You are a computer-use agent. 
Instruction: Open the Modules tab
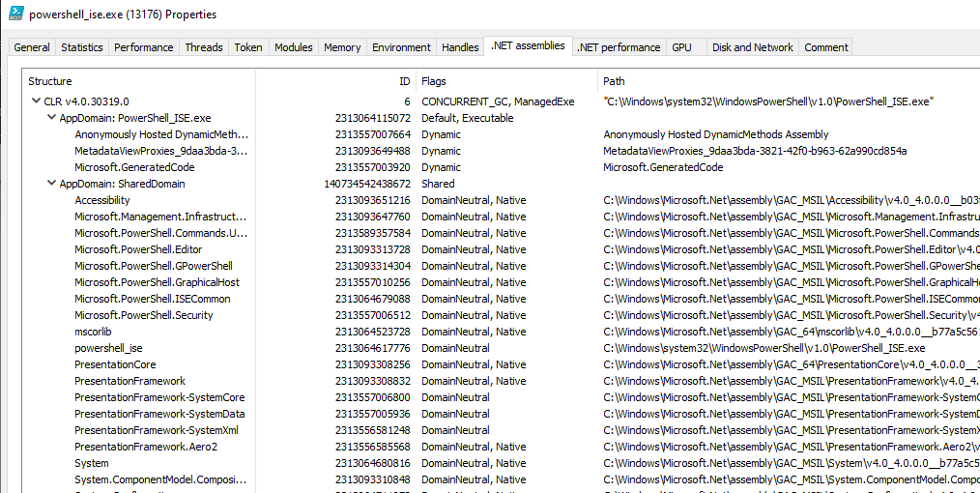[x=293, y=47]
